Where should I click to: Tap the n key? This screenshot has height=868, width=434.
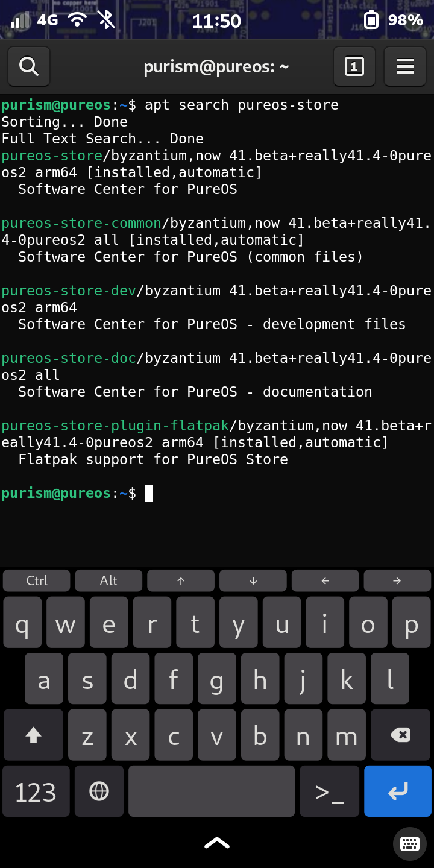pos(303,735)
